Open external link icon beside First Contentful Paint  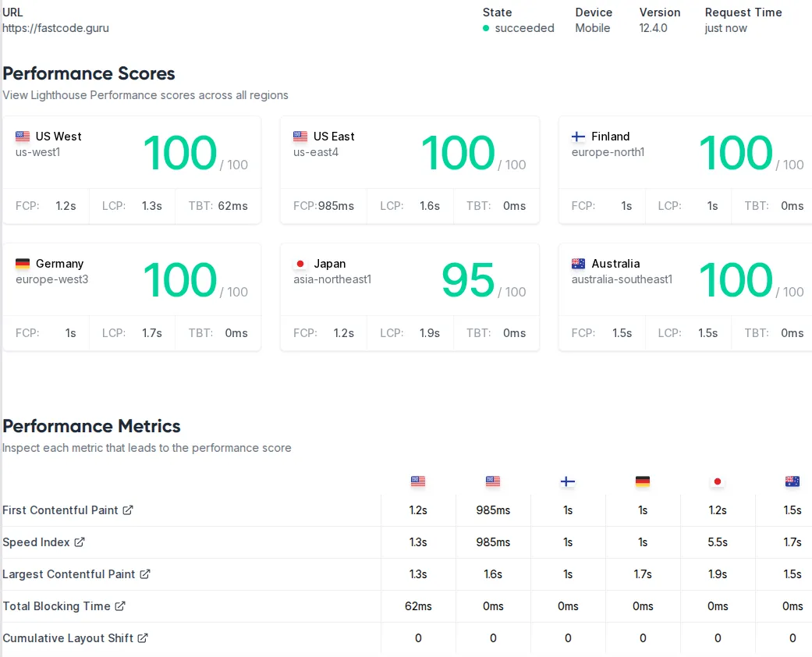pyautogui.click(x=128, y=510)
